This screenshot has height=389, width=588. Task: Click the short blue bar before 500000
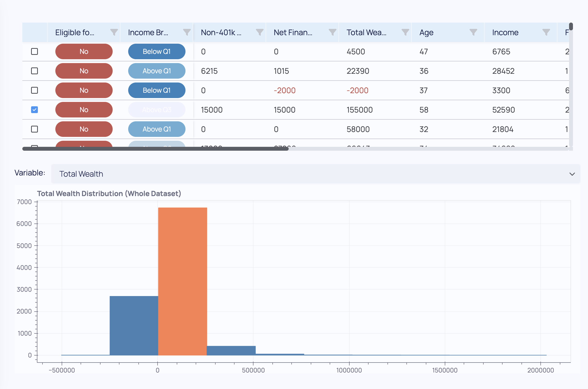click(231, 351)
